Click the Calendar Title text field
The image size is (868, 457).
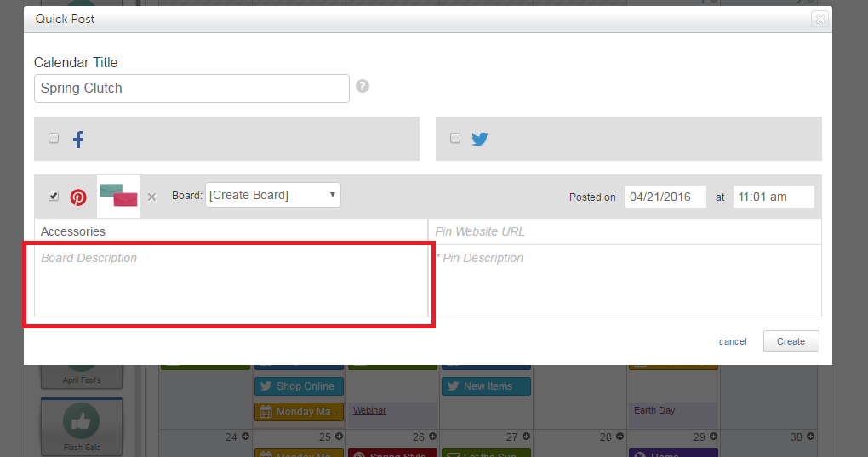click(191, 89)
